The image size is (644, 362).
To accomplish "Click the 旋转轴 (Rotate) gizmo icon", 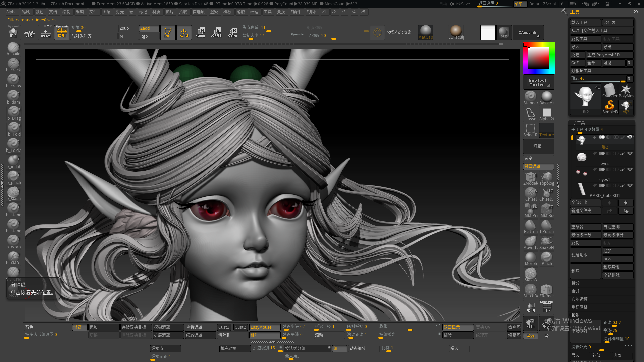I will pyautogui.click(x=232, y=33).
